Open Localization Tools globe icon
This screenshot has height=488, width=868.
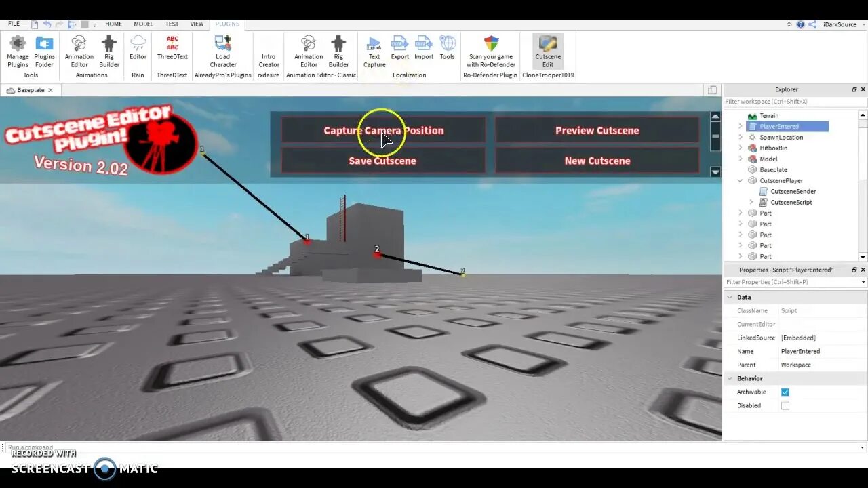pos(447,47)
